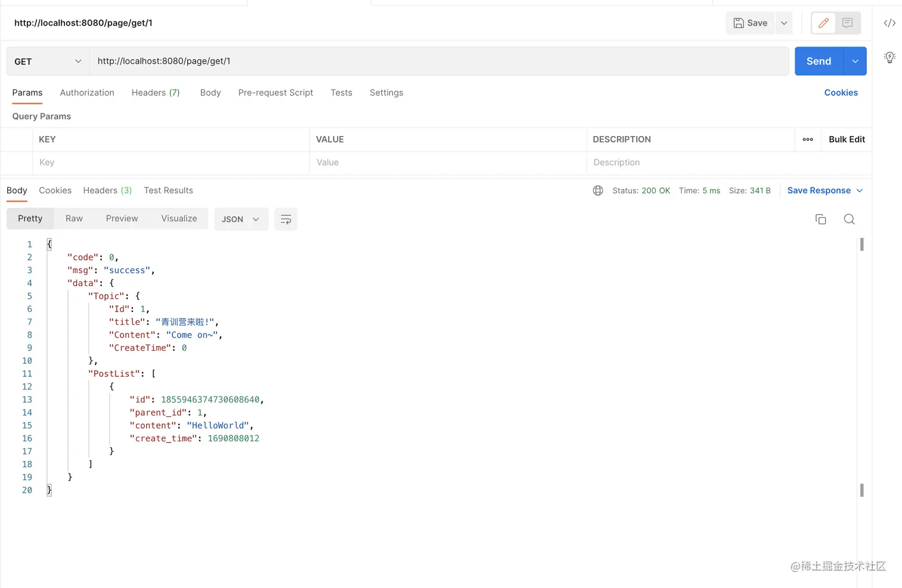Toggle the line wrap icon

pyautogui.click(x=286, y=219)
